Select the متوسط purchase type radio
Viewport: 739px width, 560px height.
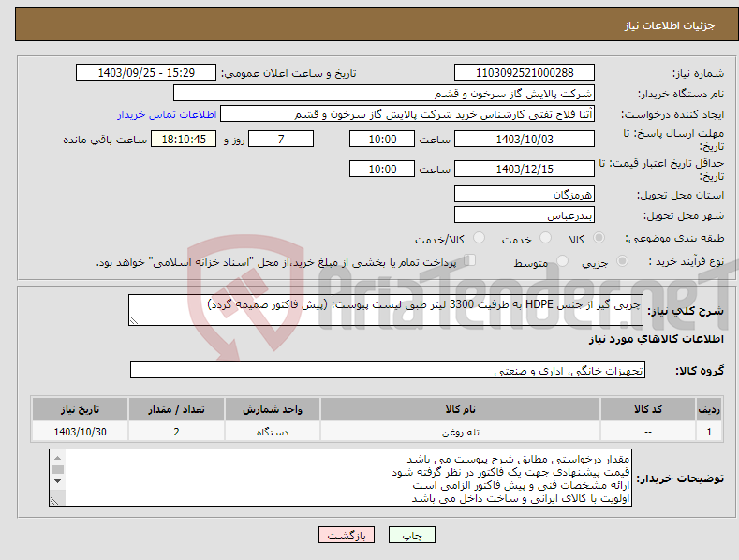click(562, 261)
